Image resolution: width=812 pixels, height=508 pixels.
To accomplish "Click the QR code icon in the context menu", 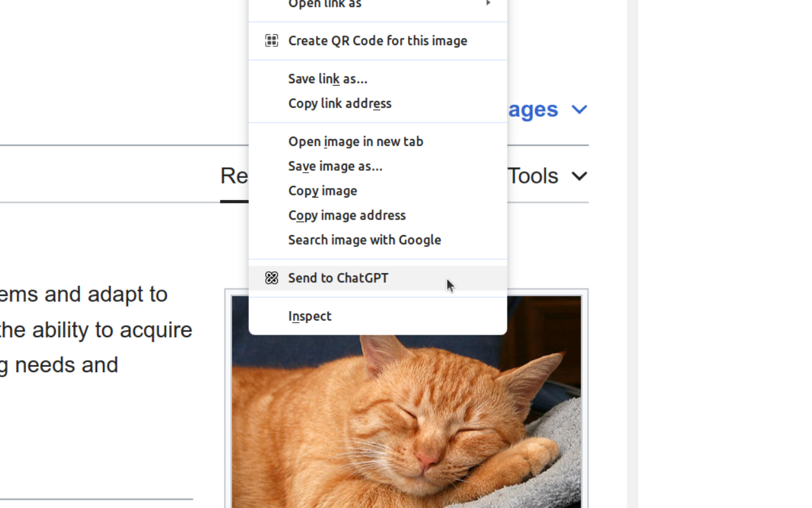I will 272,41.
